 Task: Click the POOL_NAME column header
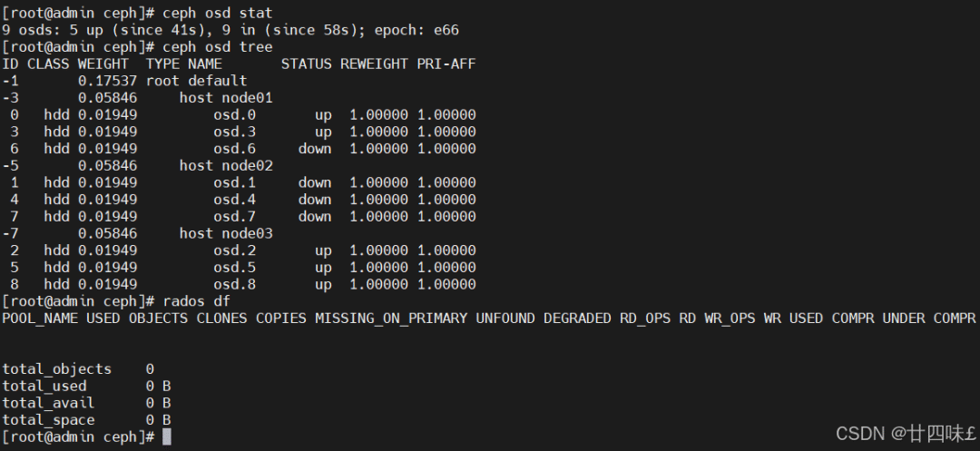(x=40, y=318)
